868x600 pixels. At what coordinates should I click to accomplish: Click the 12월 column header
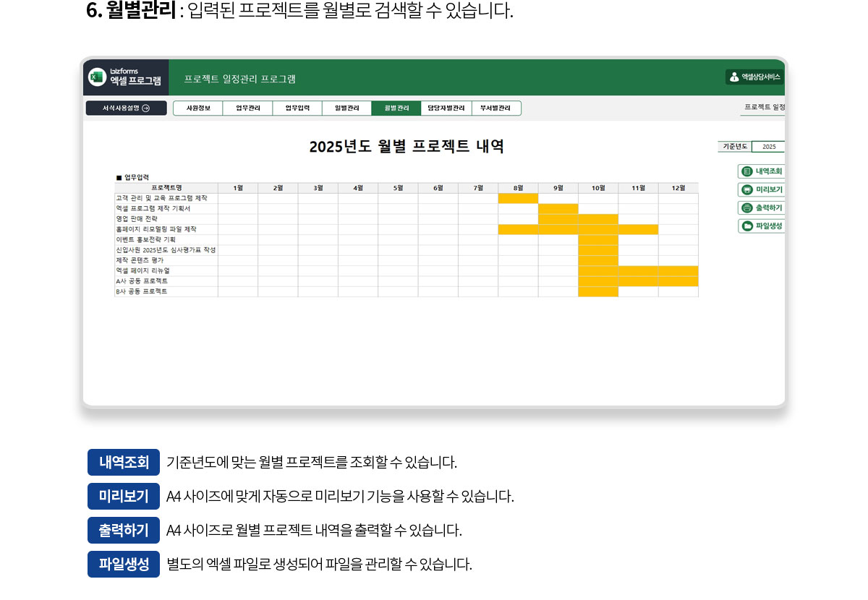tap(678, 188)
